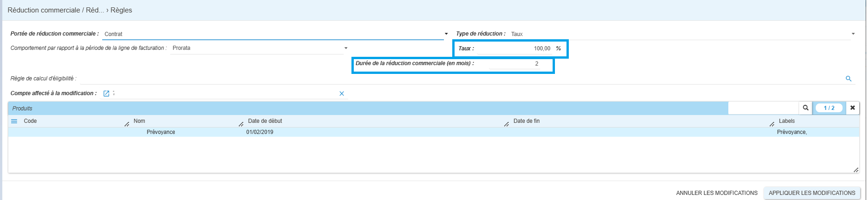868x200 pixels.
Task: Click the Code column resize handle icon
Action: [127, 124]
